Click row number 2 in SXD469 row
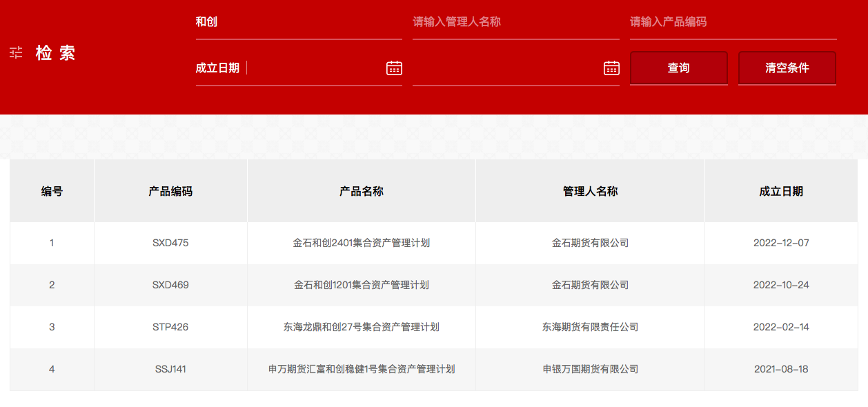This screenshot has height=407, width=868. 52,285
